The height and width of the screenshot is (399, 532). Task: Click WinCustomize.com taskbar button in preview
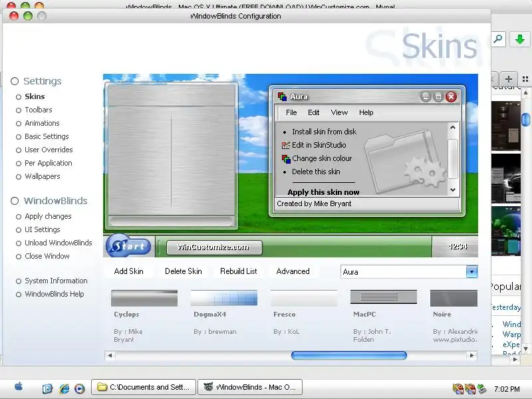click(x=214, y=247)
